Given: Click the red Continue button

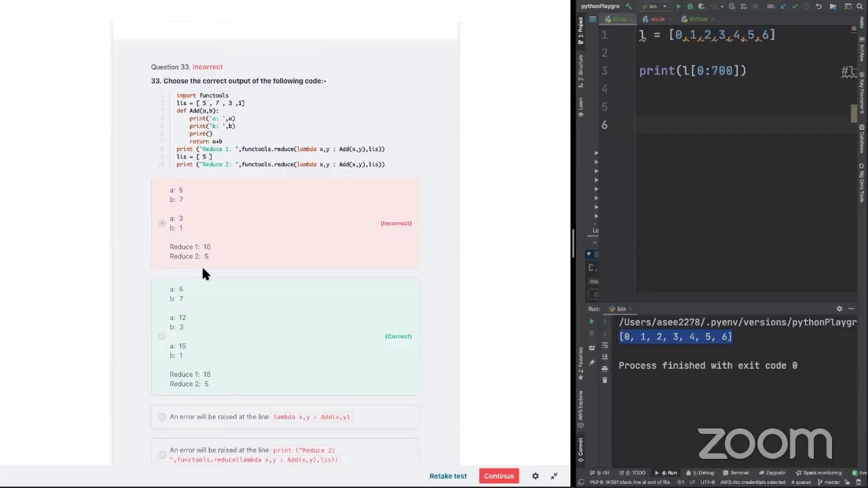Looking at the screenshot, I should click(499, 476).
